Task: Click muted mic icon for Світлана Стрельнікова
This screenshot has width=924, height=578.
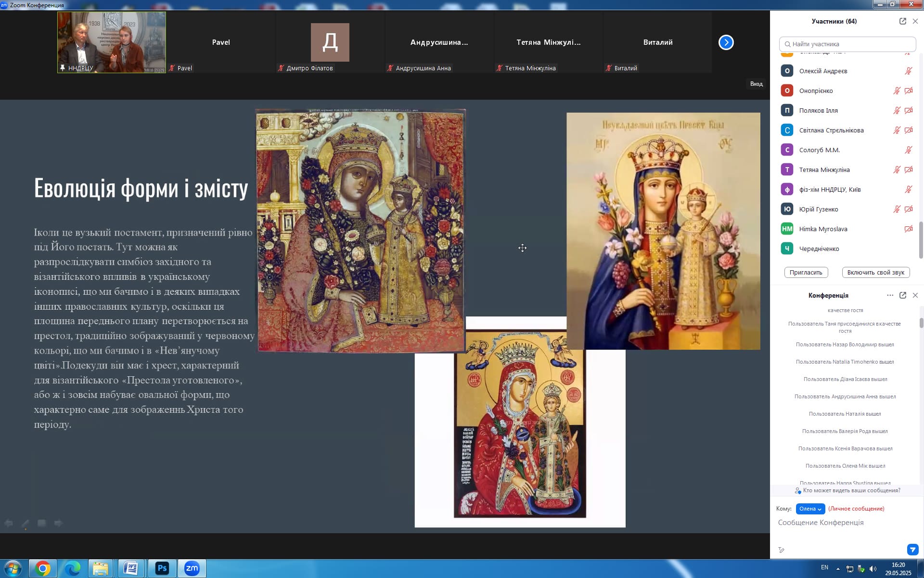Action: point(897,130)
